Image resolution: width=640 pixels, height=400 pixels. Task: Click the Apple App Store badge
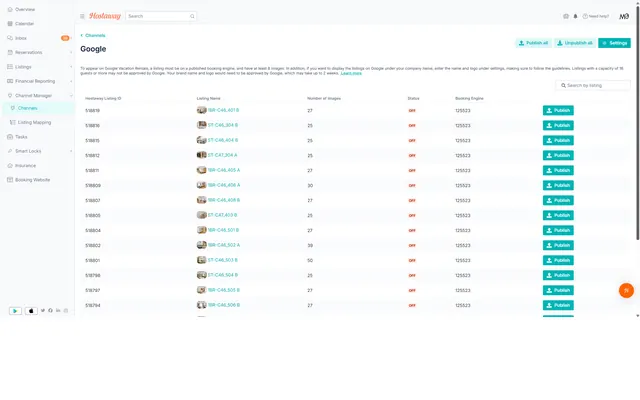(31, 311)
